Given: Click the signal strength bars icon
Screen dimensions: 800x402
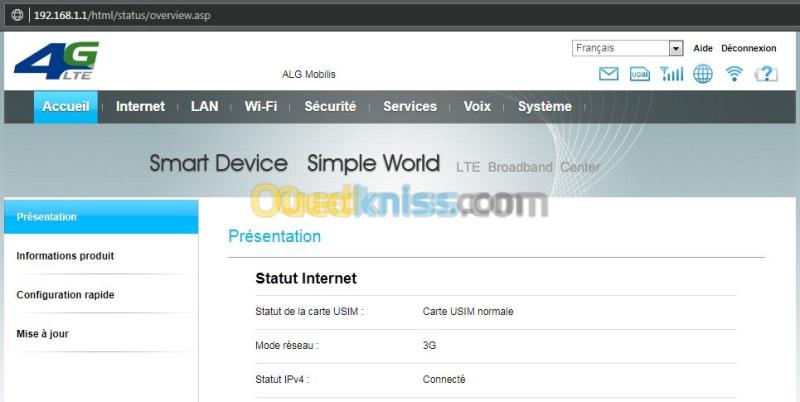Looking at the screenshot, I should point(671,74).
